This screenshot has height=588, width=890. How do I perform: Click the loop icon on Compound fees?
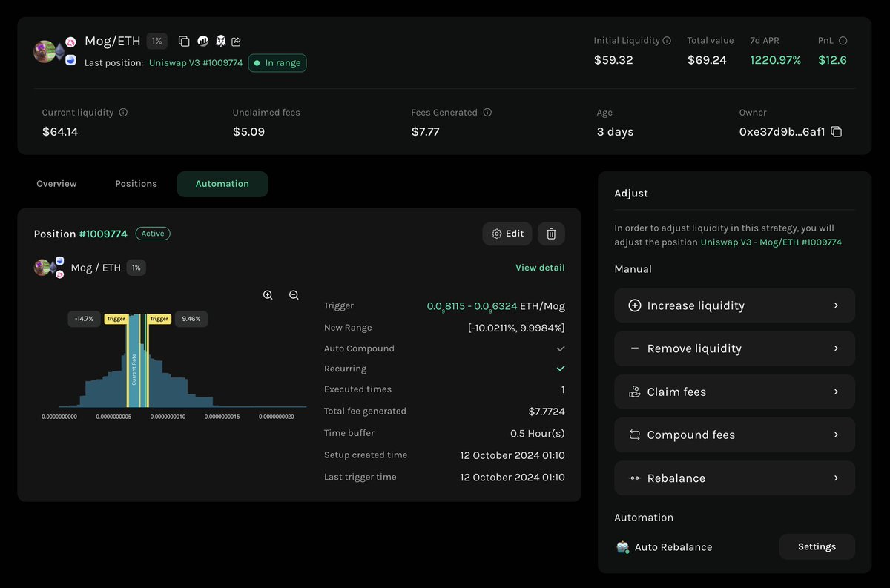(x=634, y=435)
